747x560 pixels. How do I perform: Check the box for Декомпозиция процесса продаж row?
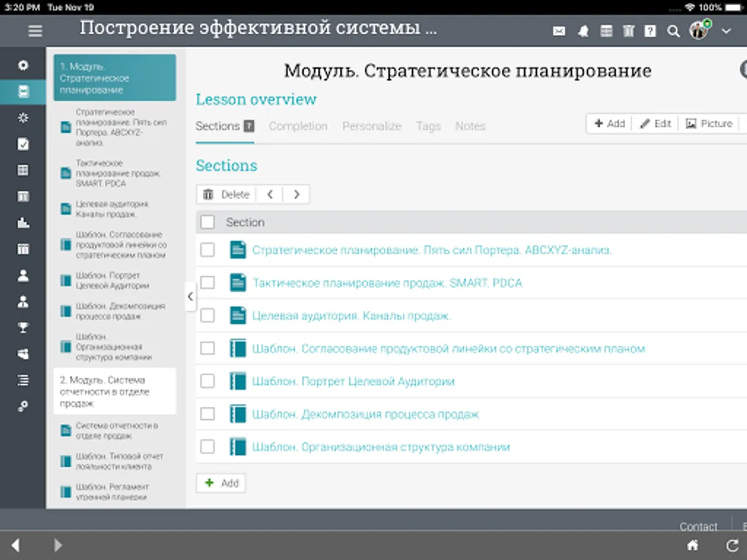coord(207,414)
